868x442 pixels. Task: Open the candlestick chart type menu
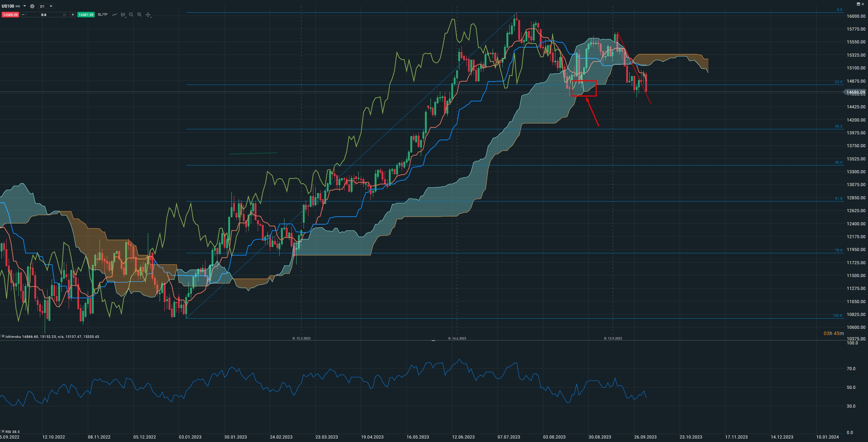pyautogui.click(x=123, y=15)
